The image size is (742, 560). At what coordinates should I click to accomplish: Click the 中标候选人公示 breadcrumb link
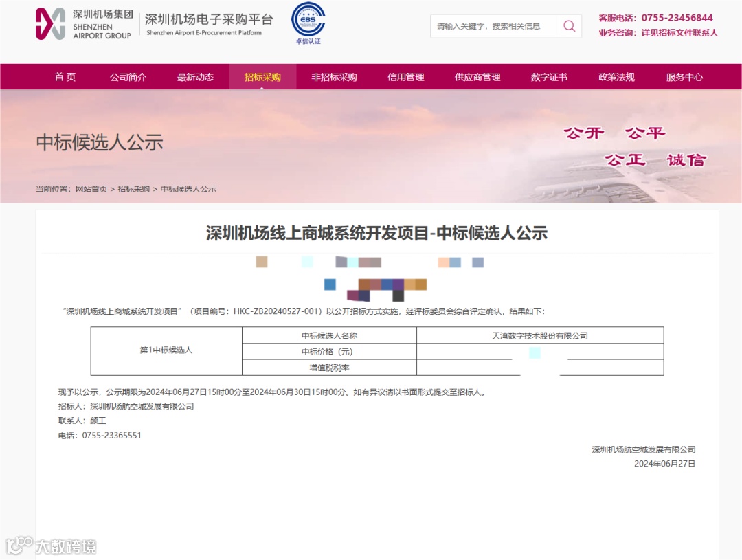coord(188,189)
